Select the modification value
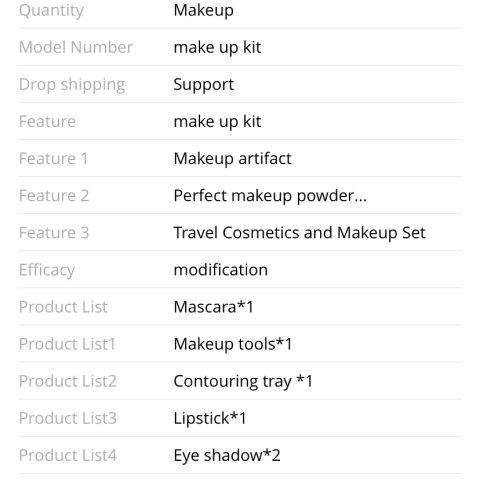 (221, 270)
